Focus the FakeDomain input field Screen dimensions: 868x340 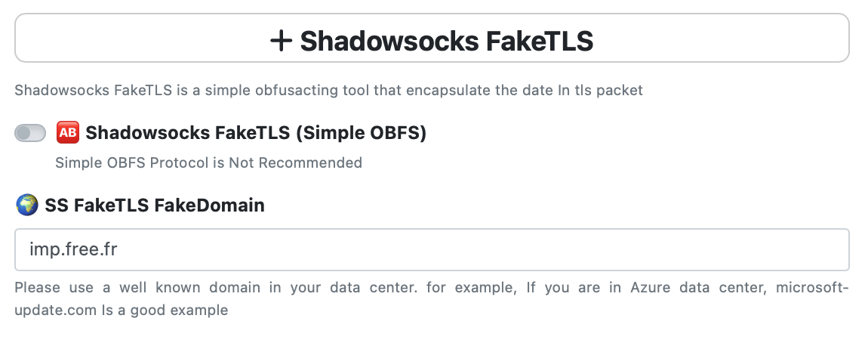(432, 250)
